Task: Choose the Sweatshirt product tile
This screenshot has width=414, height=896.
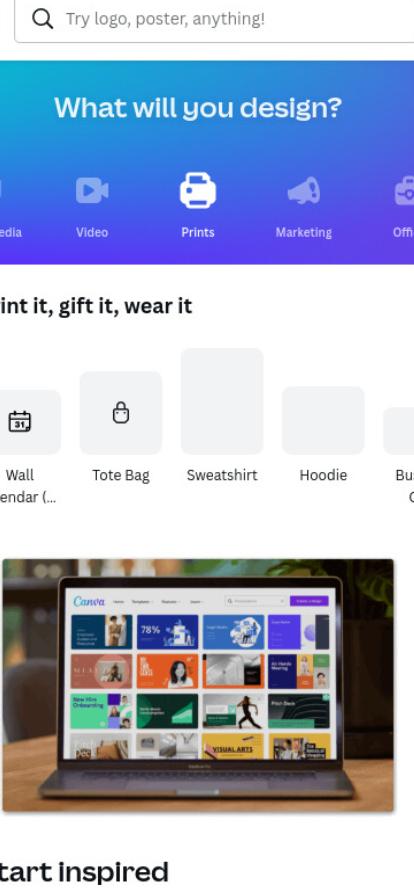Action: pos(222,401)
